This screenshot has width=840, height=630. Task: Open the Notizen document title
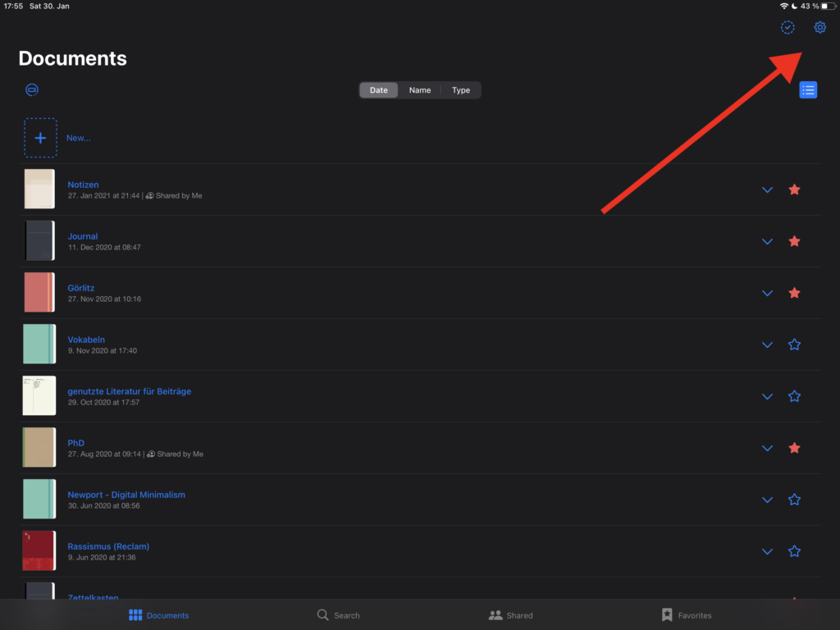click(x=83, y=185)
